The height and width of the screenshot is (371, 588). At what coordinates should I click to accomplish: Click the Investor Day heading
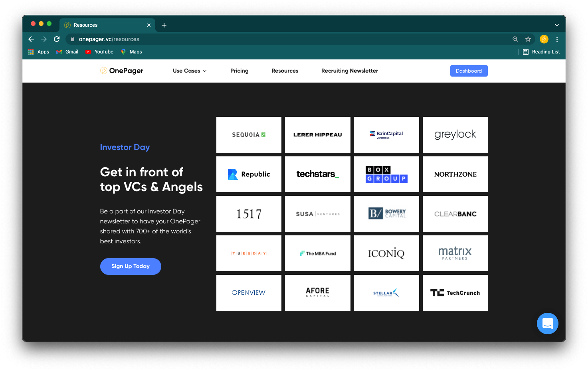(x=125, y=147)
